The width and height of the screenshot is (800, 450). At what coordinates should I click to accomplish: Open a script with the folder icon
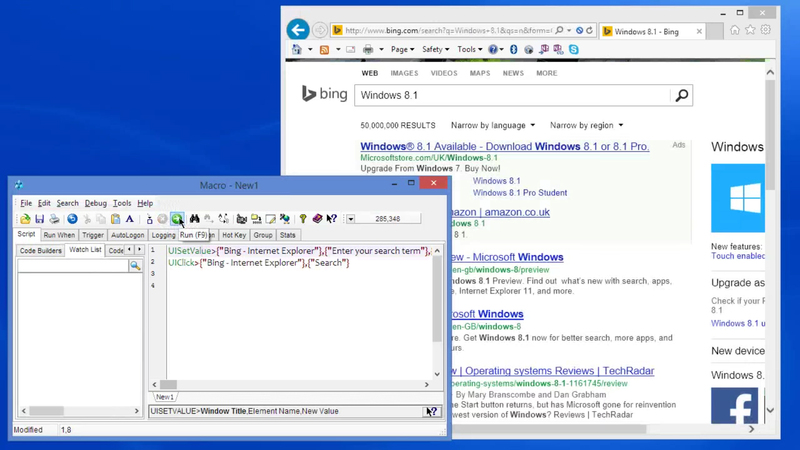25,219
